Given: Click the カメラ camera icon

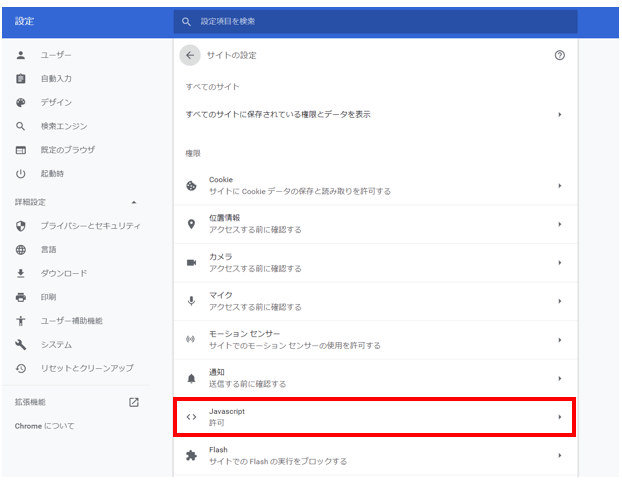Looking at the screenshot, I should (191, 262).
